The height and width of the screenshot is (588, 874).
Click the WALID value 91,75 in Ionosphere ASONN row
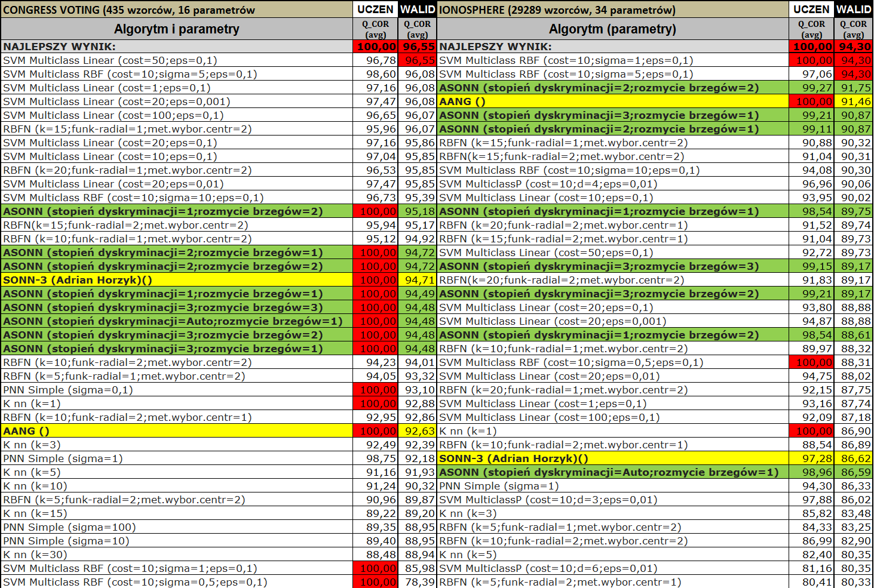point(854,88)
